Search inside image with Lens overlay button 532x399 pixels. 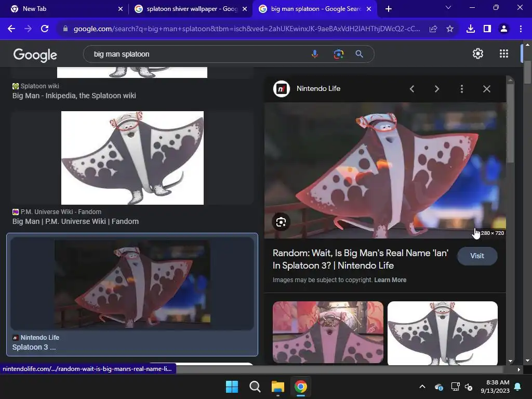281,222
